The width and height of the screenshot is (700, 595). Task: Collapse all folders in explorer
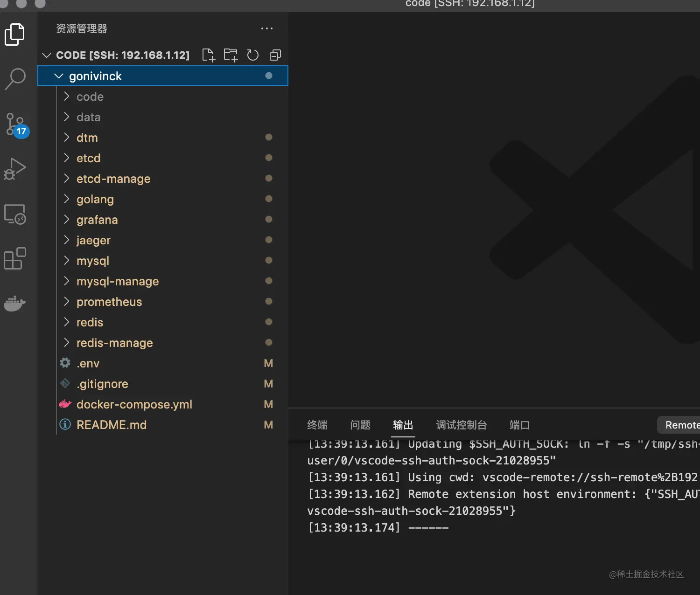[275, 55]
